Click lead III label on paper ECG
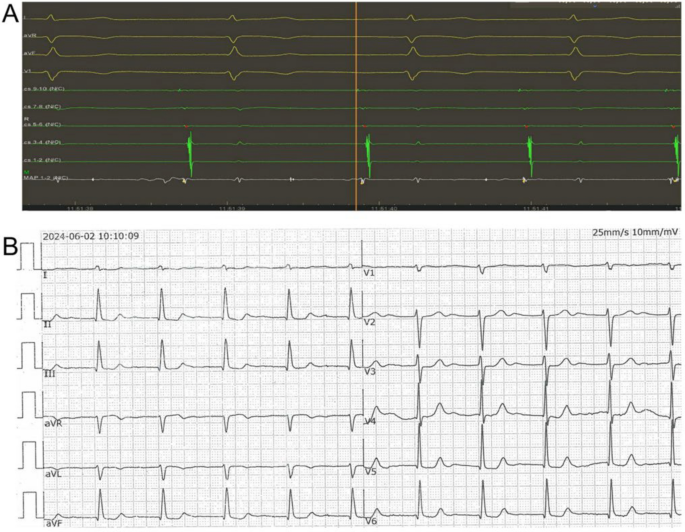Image resolution: width=685 pixels, height=532 pixels. (49, 374)
